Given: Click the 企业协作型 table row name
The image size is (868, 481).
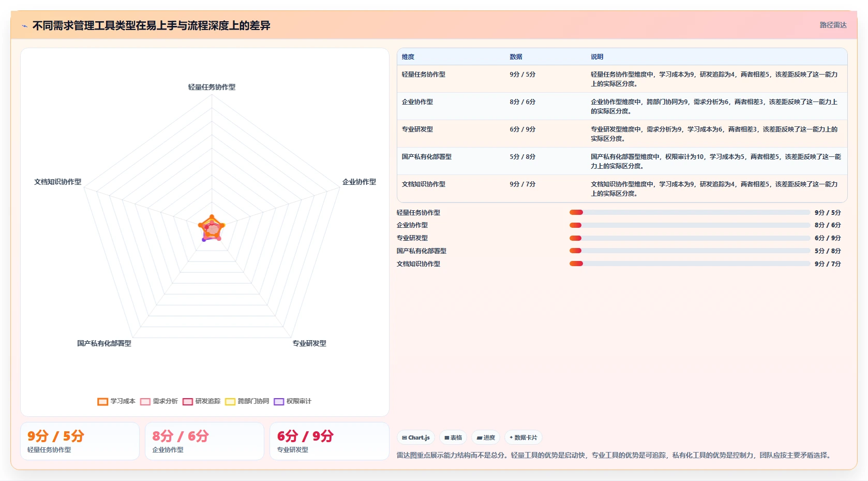Looking at the screenshot, I should (417, 102).
